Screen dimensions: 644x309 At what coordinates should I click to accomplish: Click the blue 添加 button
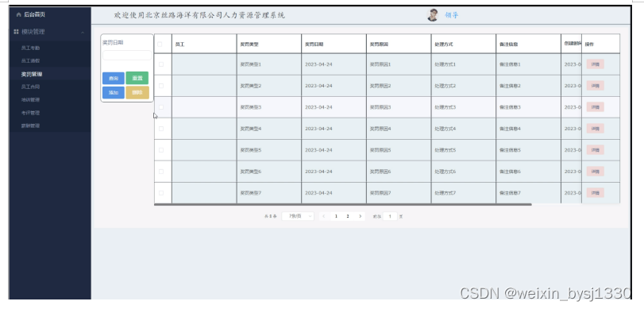click(114, 92)
